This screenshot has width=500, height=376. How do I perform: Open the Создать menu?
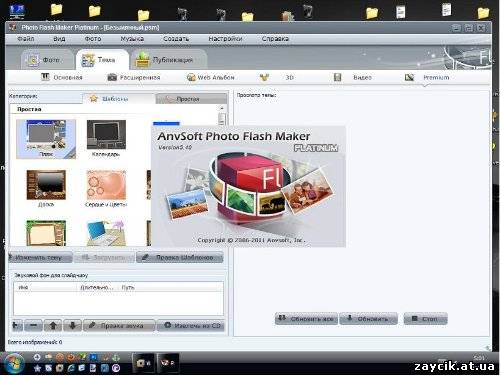[176, 39]
